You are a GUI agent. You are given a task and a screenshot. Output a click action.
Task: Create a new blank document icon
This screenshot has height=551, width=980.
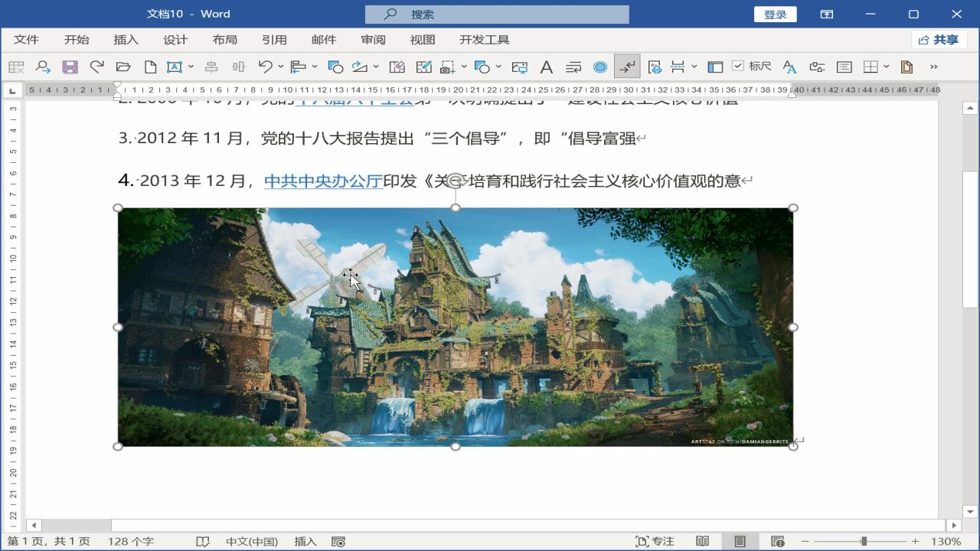tap(151, 67)
